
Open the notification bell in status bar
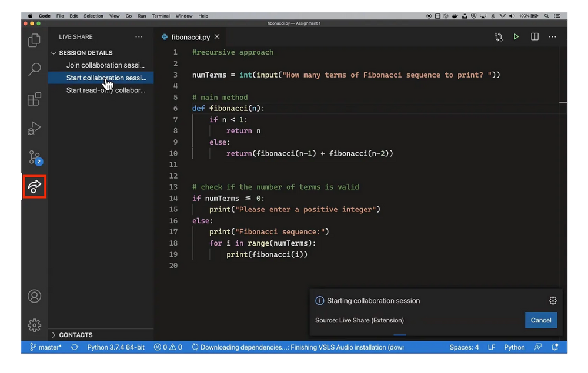(554, 347)
